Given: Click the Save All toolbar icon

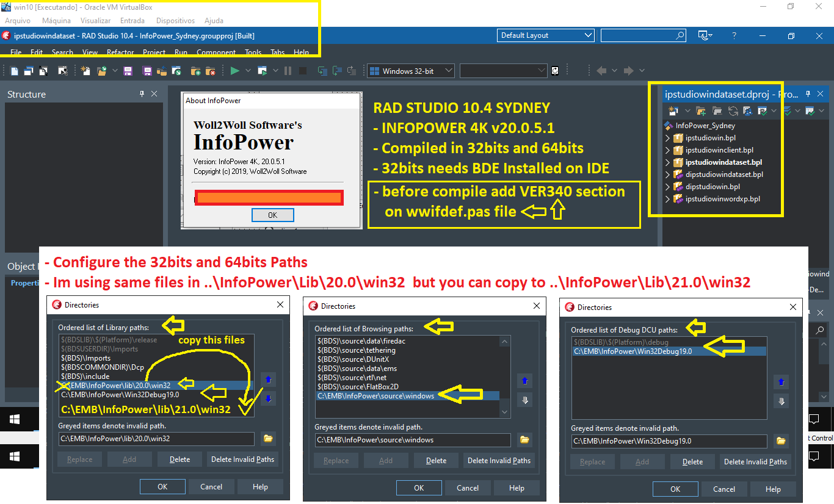Looking at the screenshot, I should (x=147, y=71).
